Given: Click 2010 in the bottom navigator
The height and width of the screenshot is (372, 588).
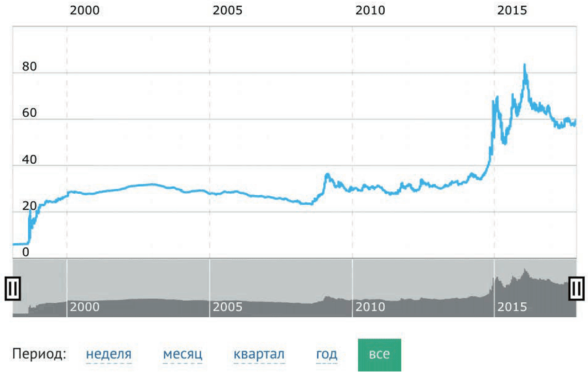Looking at the screenshot, I should [x=370, y=307].
